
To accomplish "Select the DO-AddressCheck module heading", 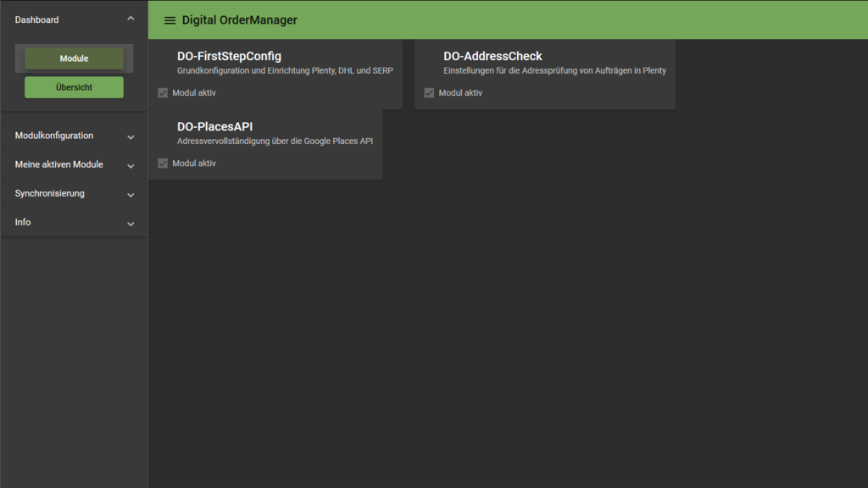I will click(x=492, y=57).
